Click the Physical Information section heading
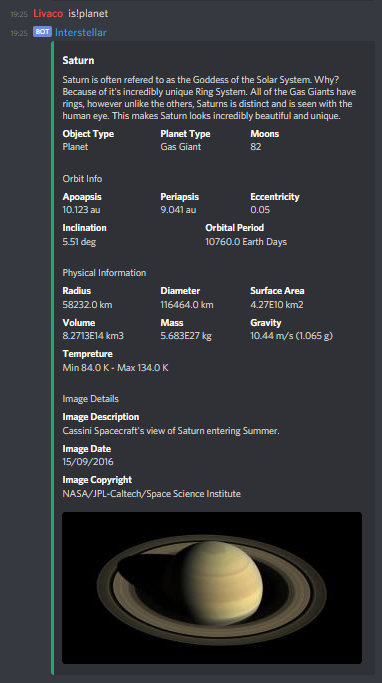 104,273
